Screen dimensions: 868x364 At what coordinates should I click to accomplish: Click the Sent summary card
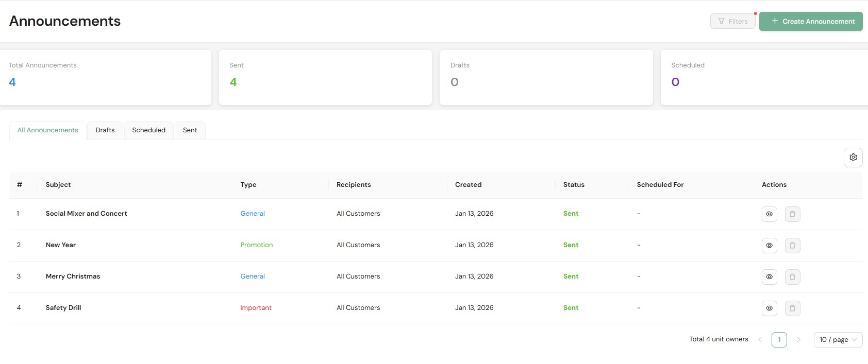325,77
